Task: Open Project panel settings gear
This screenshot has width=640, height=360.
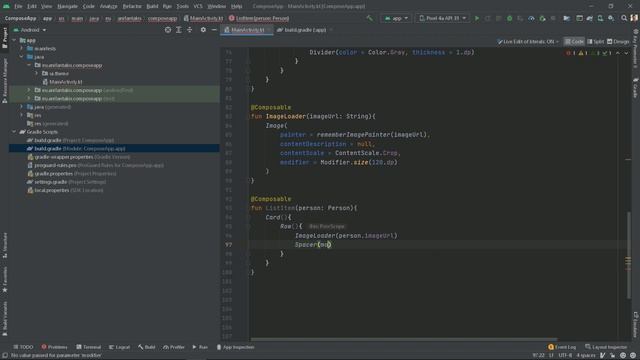Action: (x=203, y=30)
